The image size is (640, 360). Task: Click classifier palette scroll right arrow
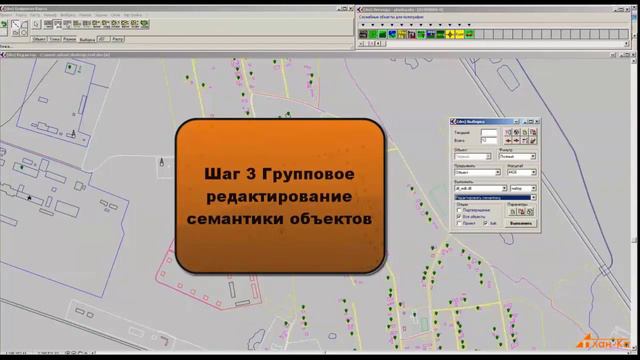coord(627,43)
